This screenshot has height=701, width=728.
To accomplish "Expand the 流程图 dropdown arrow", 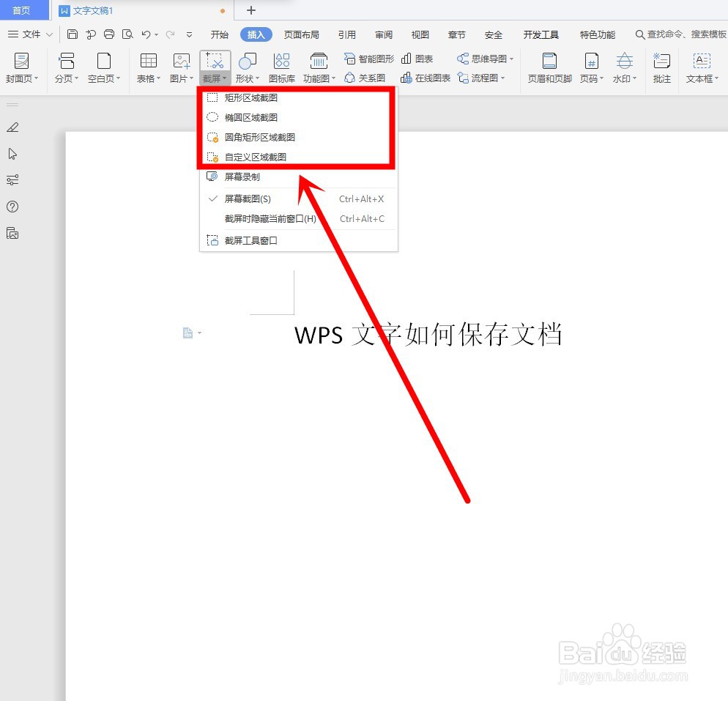I will pyautogui.click(x=503, y=78).
